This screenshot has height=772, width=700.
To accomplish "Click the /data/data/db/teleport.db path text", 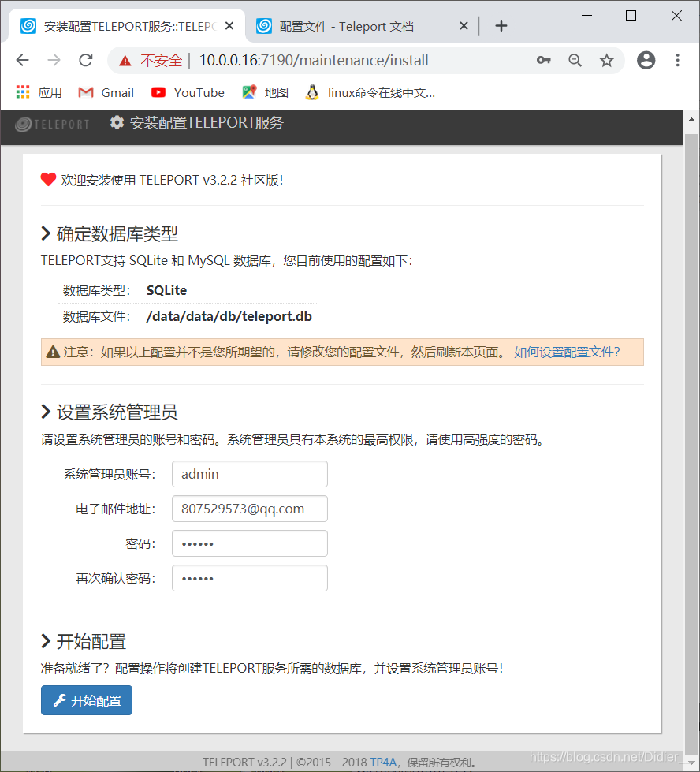I will point(229,316).
